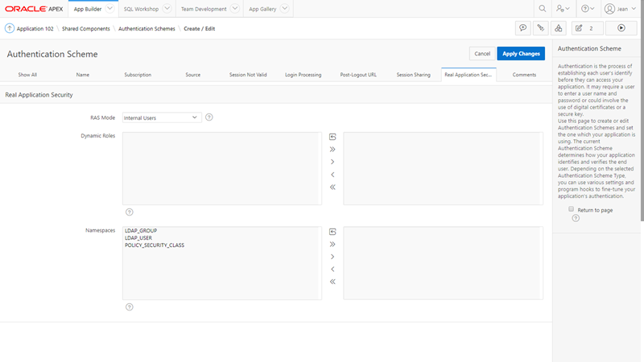Open help for RAS Mode
Image resolution: width=644 pixels, height=362 pixels.
tap(209, 117)
